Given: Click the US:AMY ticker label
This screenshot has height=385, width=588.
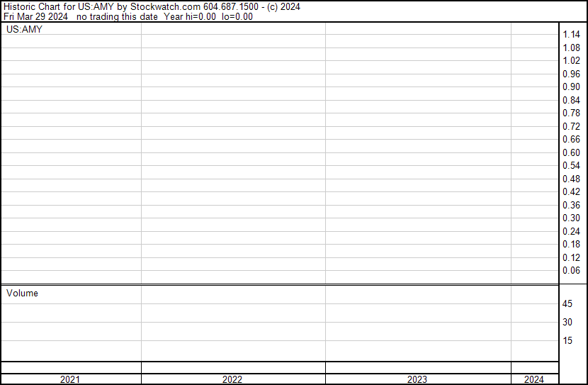Looking at the screenshot, I should pyautogui.click(x=24, y=29).
